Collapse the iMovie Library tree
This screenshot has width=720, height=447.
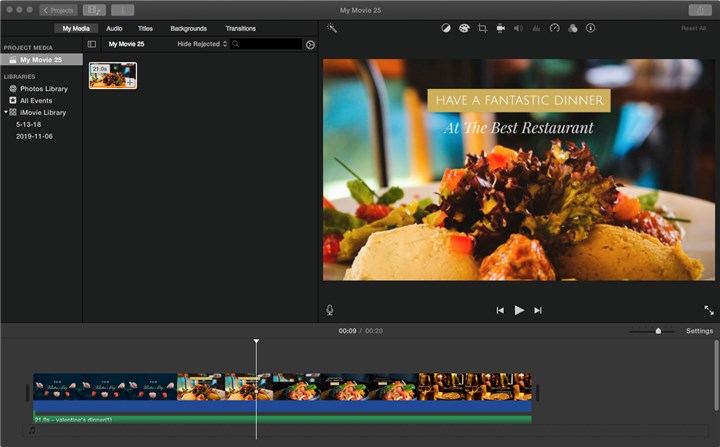click(x=5, y=112)
